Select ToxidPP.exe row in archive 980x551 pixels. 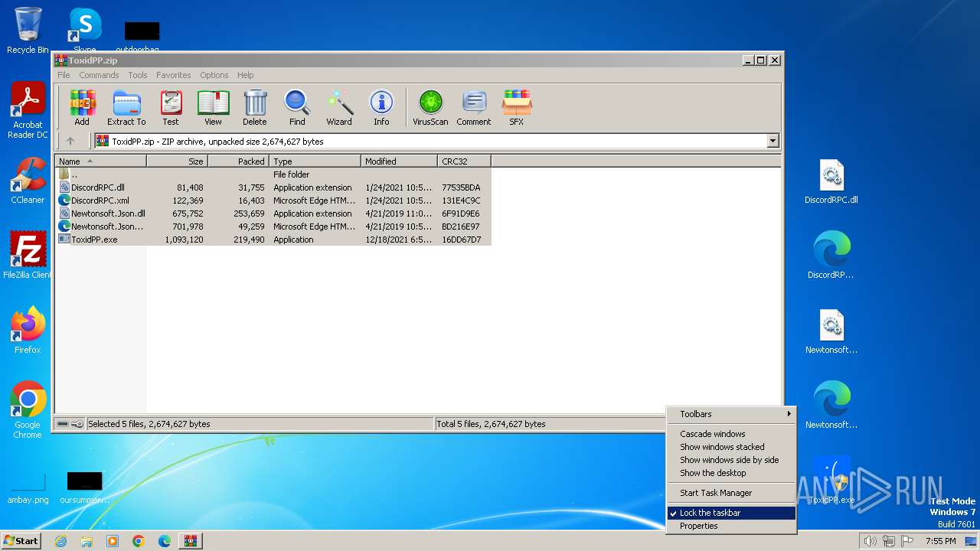click(273, 240)
